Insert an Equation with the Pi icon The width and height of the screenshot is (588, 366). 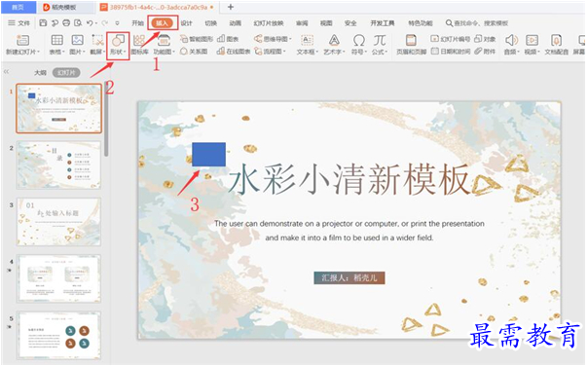click(380, 40)
